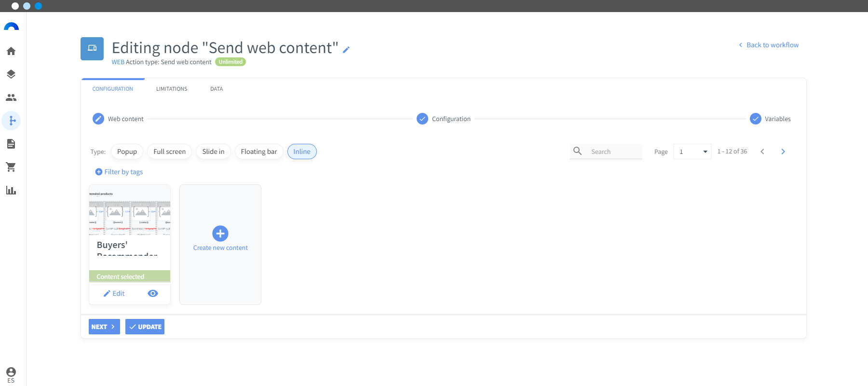Switch to the Data tab
Image resolution: width=868 pixels, height=386 pixels.
pyautogui.click(x=217, y=89)
